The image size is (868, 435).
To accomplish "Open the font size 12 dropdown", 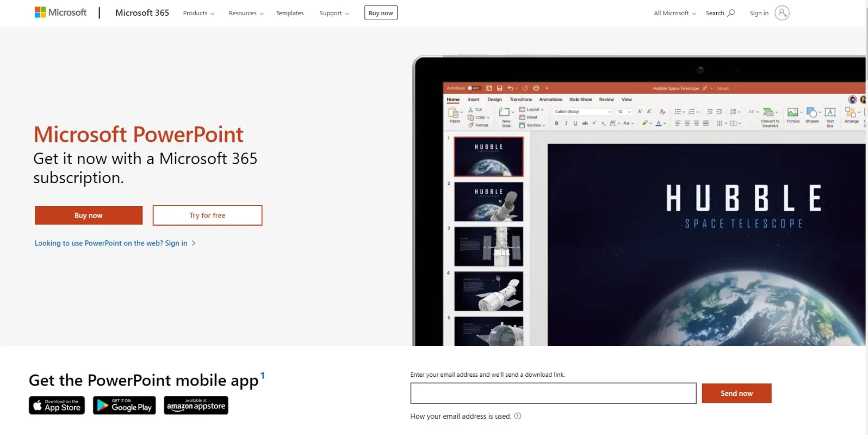I will point(624,111).
